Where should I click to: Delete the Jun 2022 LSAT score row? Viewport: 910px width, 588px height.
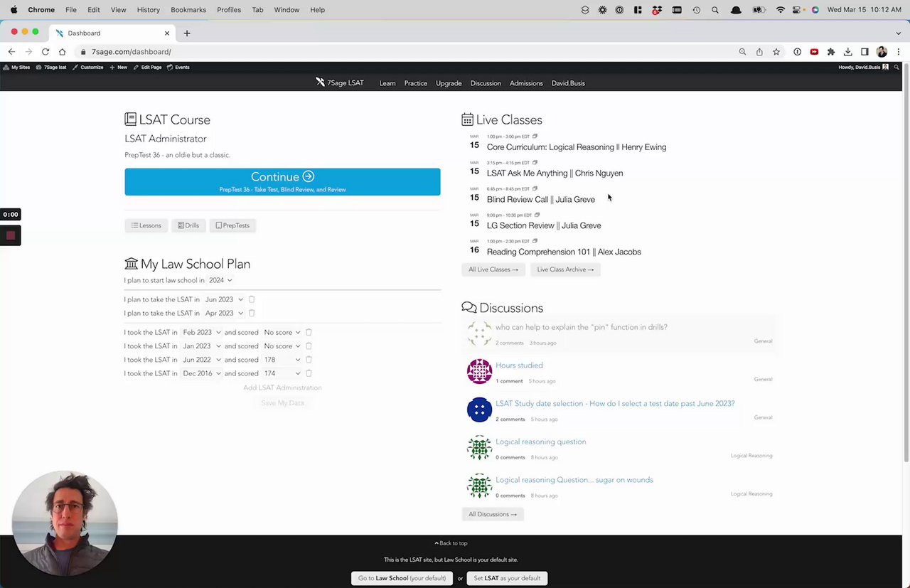pyautogui.click(x=309, y=360)
